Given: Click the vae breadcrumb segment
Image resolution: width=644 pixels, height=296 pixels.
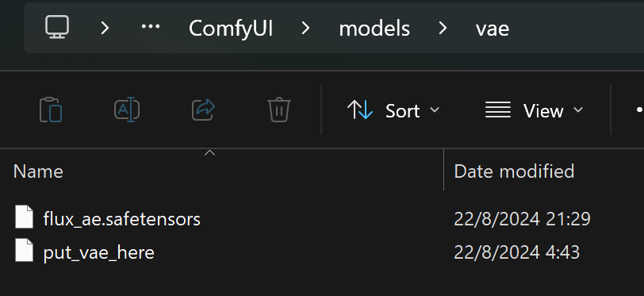Looking at the screenshot, I should point(492,29).
